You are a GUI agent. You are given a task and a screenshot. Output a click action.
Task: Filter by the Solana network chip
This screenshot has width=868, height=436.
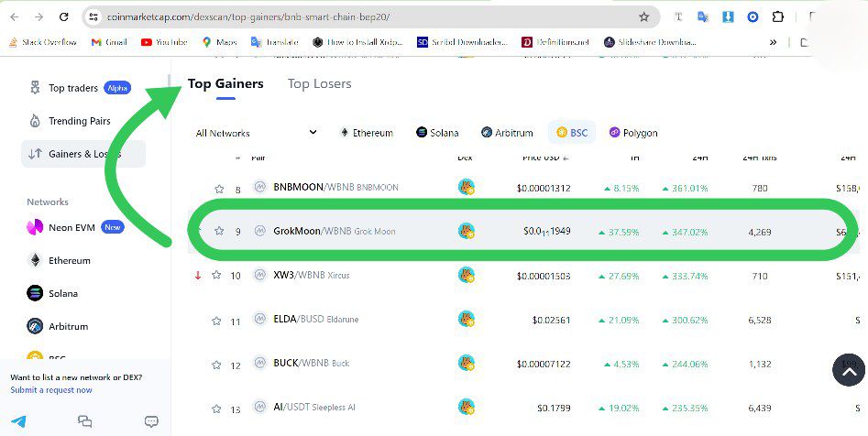pyautogui.click(x=437, y=133)
